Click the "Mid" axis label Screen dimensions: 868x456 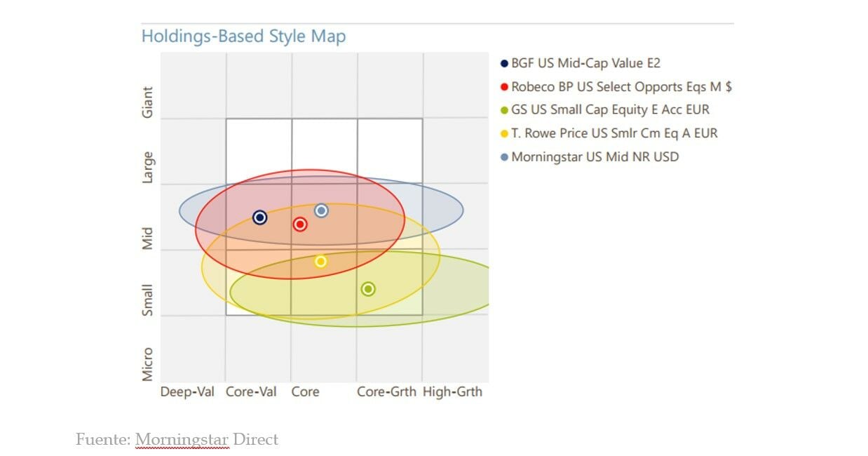pyautogui.click(x=147, y=239)
